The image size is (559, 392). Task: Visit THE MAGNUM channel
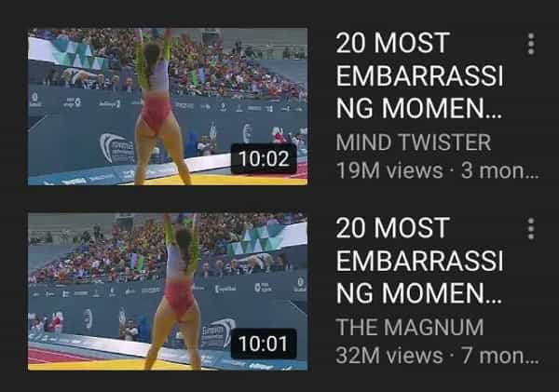(410, 327)
